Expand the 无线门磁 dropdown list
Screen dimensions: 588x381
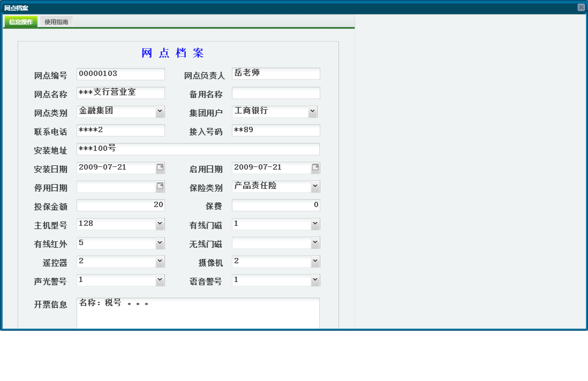315,242
